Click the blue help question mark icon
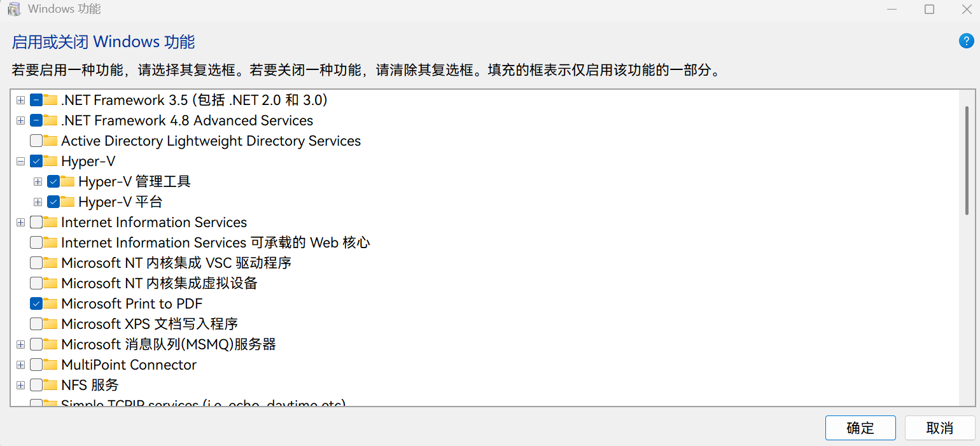Screen dimensions: 980x446 (966, 41)
